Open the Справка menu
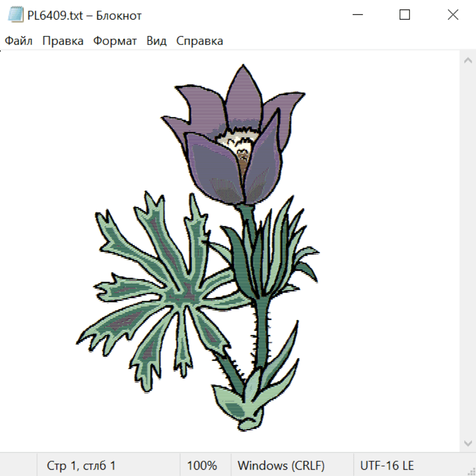Image resolution: width=476 pixels, height=476 pixels. (x=199, y=41)
